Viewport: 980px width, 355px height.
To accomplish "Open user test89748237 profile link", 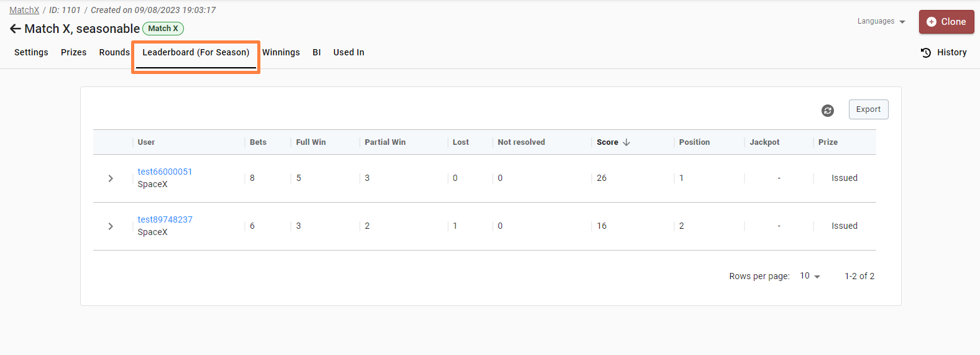I will coord(165,219).
